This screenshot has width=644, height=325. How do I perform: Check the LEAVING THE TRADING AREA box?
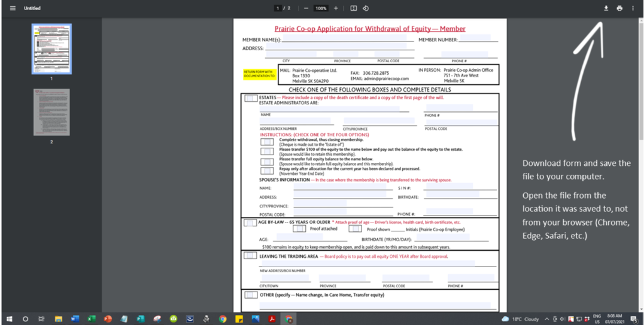(250, 255)
